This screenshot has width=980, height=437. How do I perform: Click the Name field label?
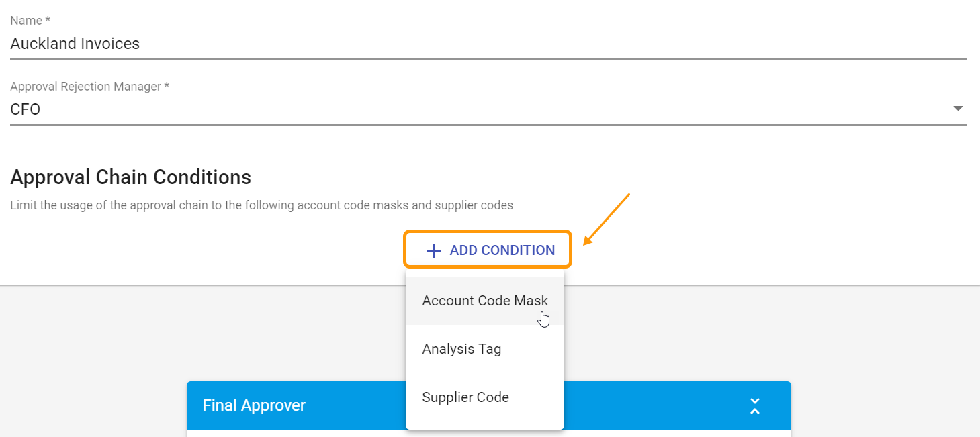(x=30, y=20)
